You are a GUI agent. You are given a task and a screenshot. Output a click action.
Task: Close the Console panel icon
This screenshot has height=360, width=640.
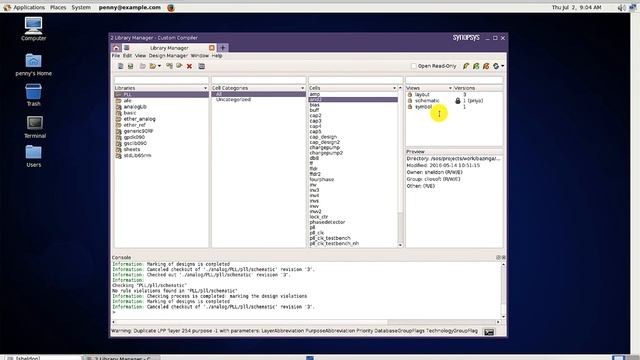click(503, 258)
